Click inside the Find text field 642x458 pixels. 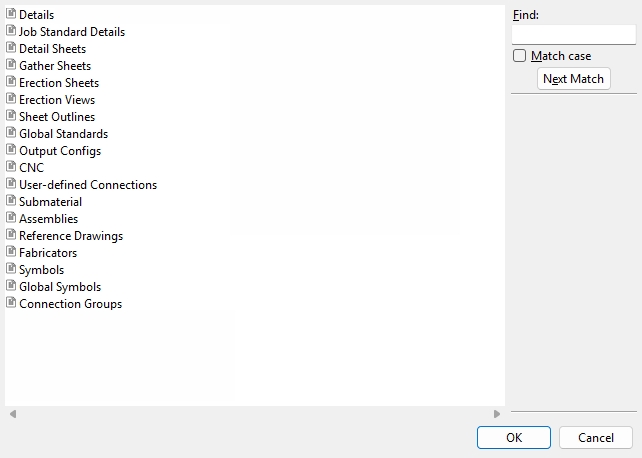tap(573, 34)
